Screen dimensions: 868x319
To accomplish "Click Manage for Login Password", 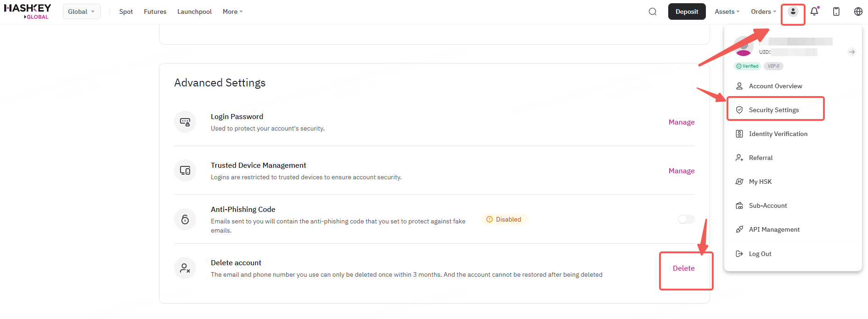I will (682, 122).
